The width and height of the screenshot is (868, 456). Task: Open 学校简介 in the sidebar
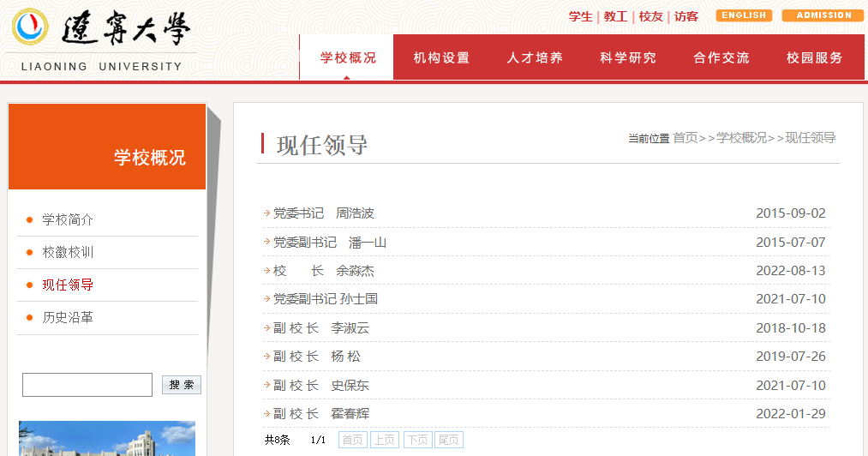[68, 220]
